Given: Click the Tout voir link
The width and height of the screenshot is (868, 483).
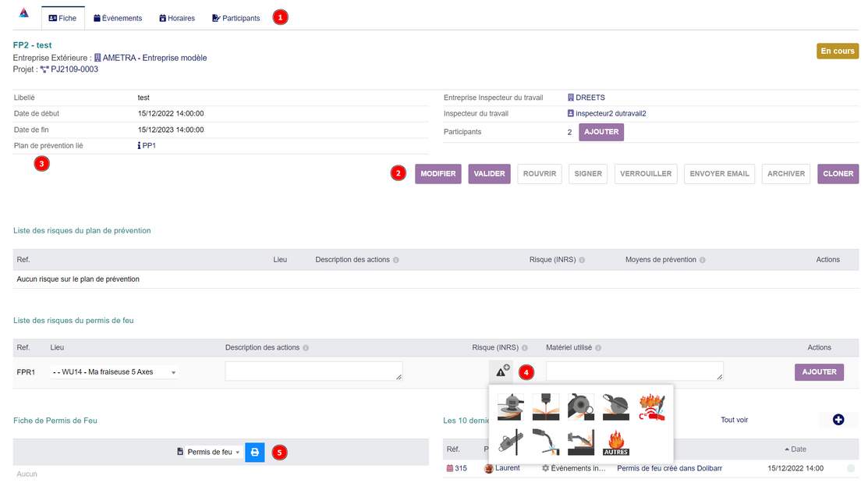Looking at the screenshot, I should 734,420.
